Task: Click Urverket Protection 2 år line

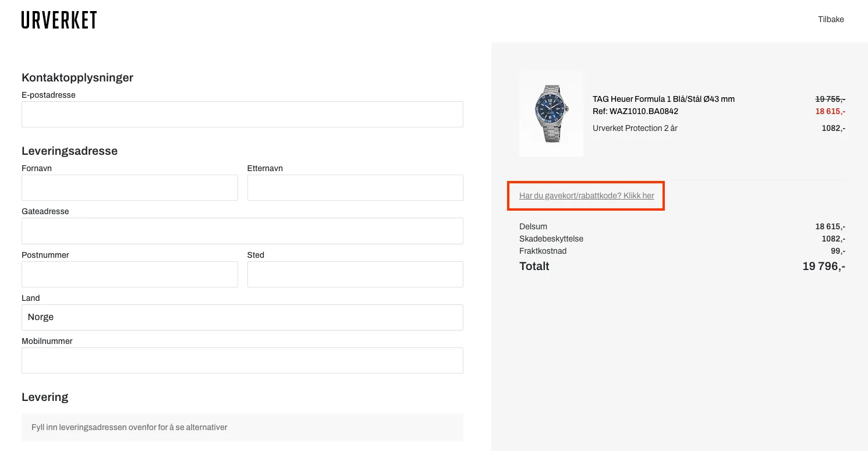Action: coord(635,128)
